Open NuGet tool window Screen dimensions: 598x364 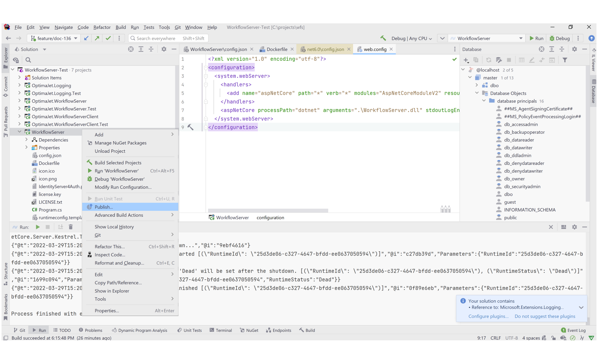[249, 330]
